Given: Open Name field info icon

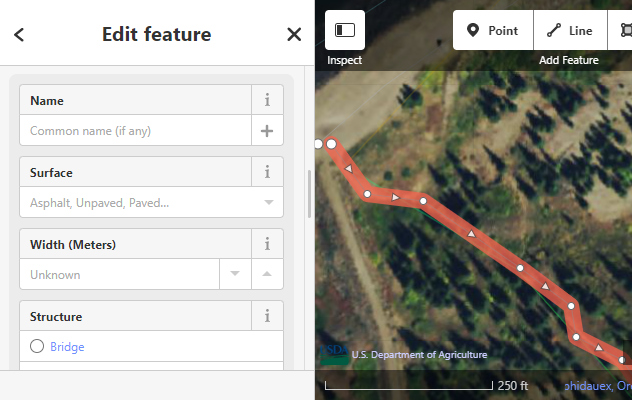Looking at the screenshot, I should (x=267, y=100).
